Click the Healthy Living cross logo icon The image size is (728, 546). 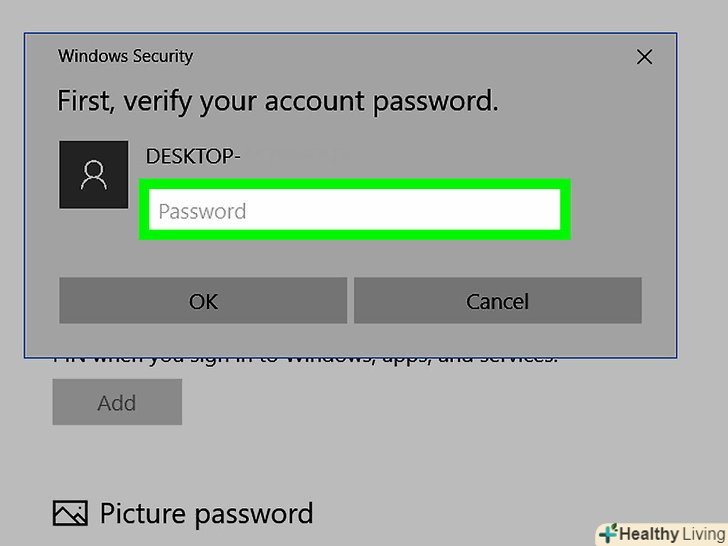tap(607, 534)
